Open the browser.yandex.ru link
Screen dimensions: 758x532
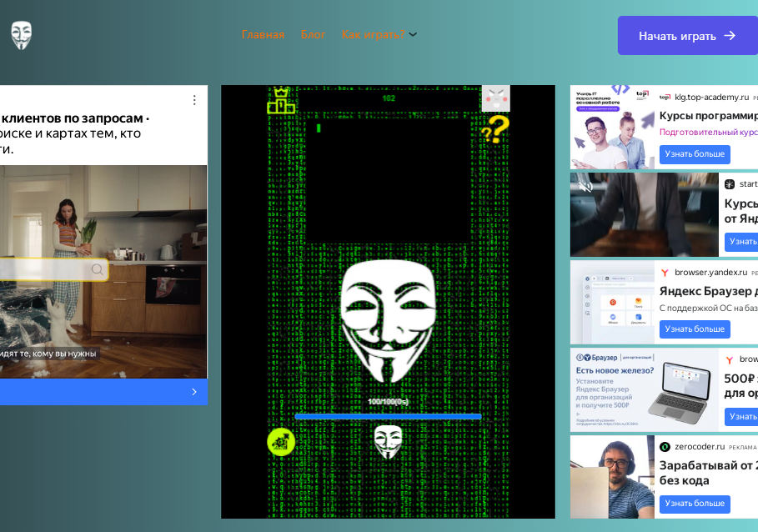tap(710, 273)
